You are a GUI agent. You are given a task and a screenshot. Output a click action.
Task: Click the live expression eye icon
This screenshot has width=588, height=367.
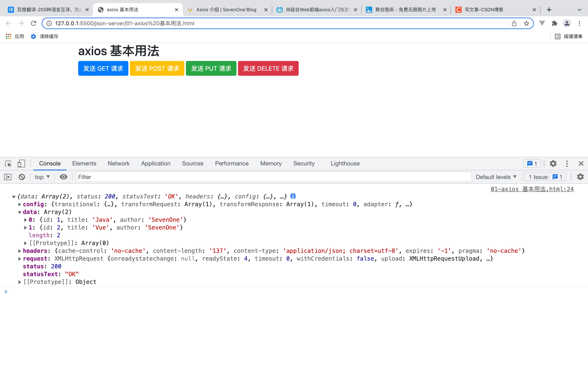click(63, 177)
